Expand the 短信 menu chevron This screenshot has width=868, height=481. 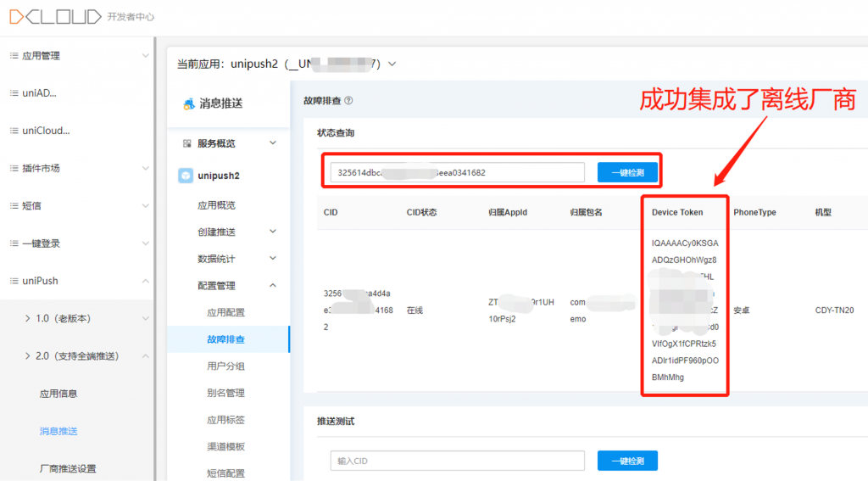coord(145,205)
